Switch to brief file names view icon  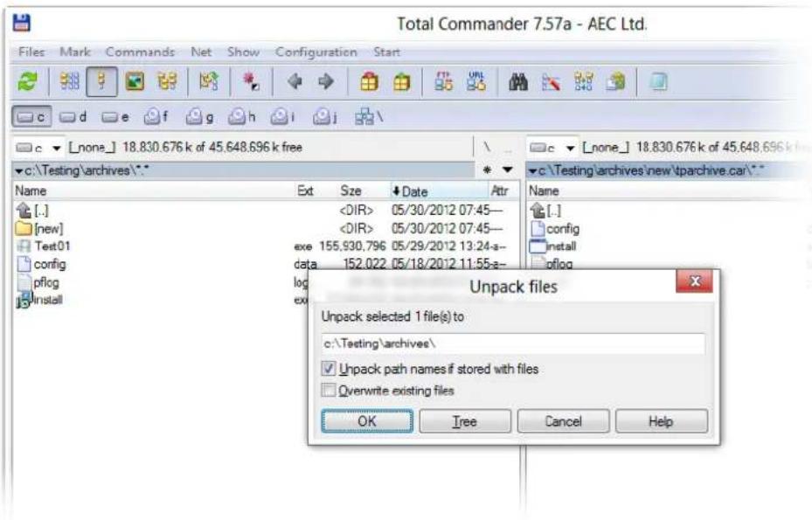69,82
